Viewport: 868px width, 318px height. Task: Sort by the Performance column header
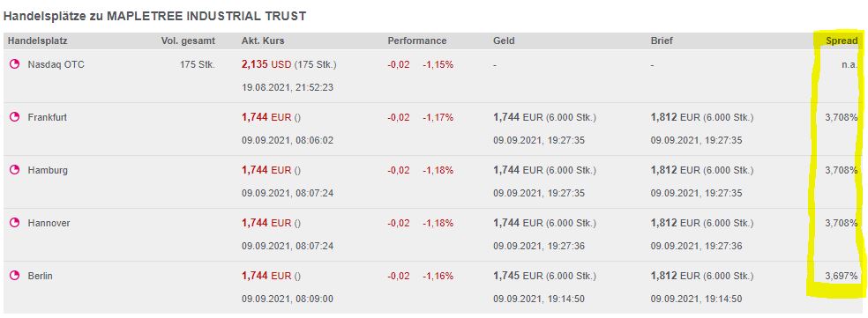click(417, 41)
